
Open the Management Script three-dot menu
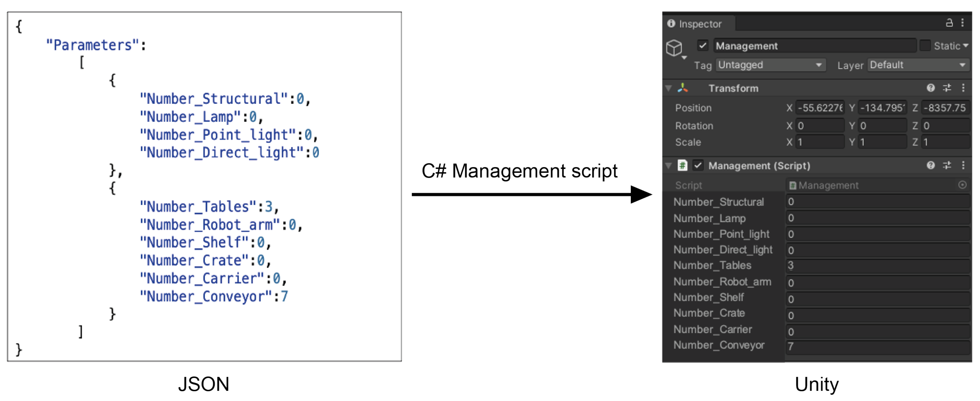click(963, 165)
